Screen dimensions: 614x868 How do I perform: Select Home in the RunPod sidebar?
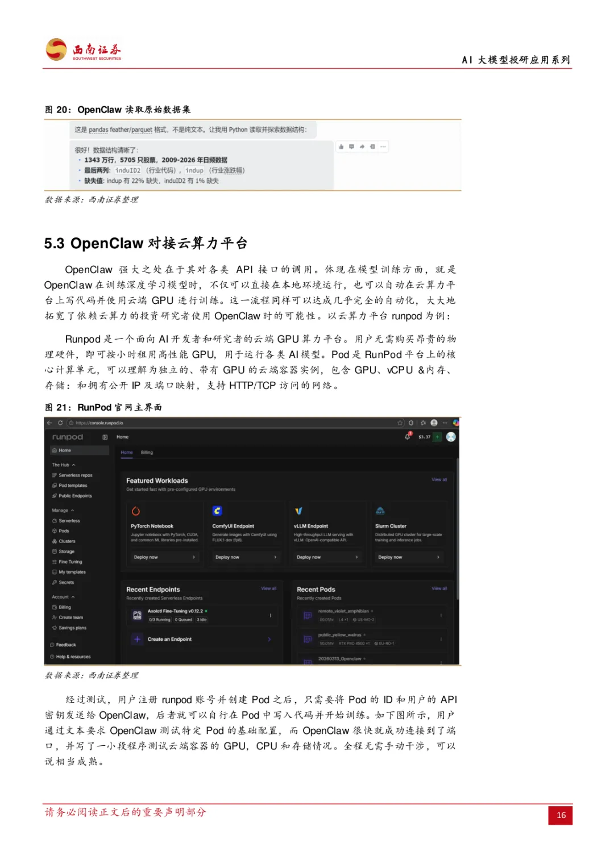(80, 450)
